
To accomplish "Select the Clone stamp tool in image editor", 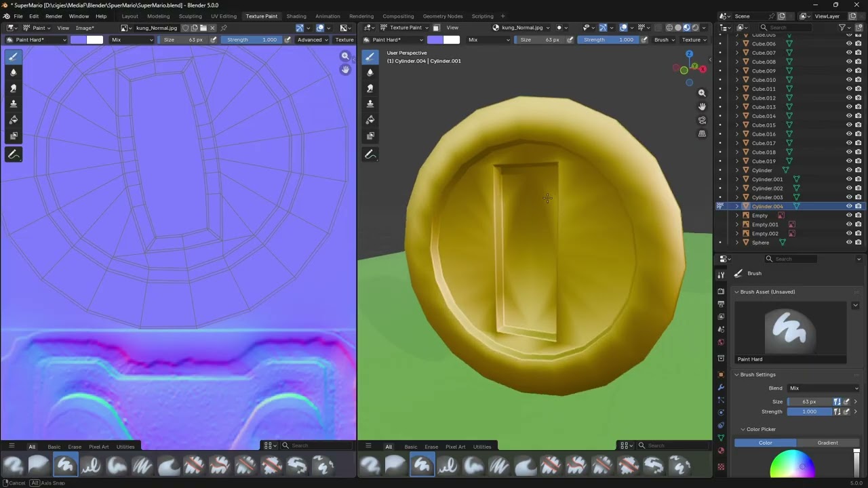I will coord(14,104).
